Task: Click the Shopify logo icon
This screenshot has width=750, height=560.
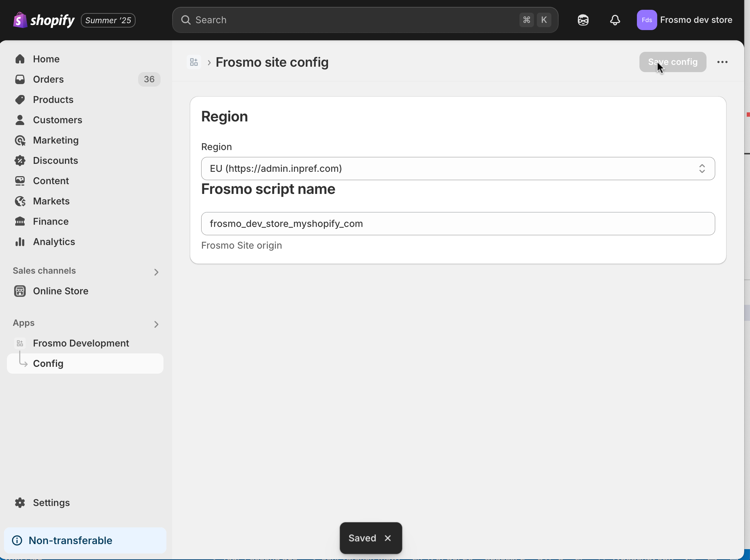Action: (x=20, y=20)
